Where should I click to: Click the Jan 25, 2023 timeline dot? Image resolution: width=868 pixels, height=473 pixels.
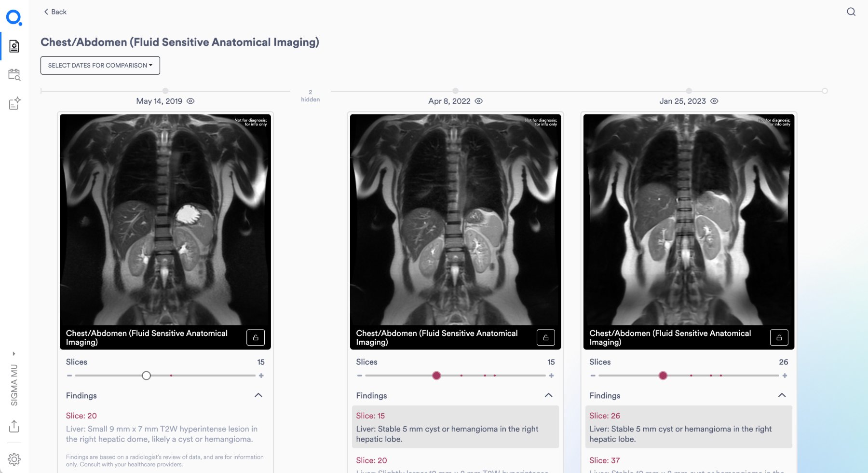[x=689, y=91]
